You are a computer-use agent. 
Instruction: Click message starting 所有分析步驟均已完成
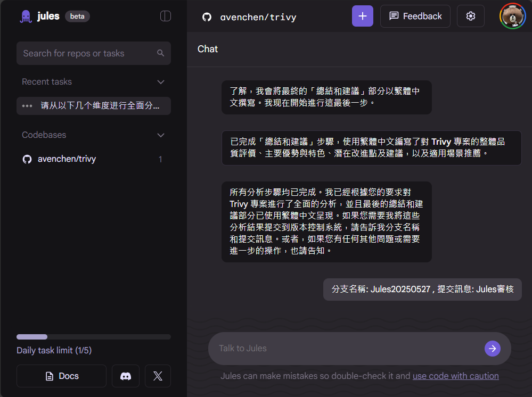point(326,222)
